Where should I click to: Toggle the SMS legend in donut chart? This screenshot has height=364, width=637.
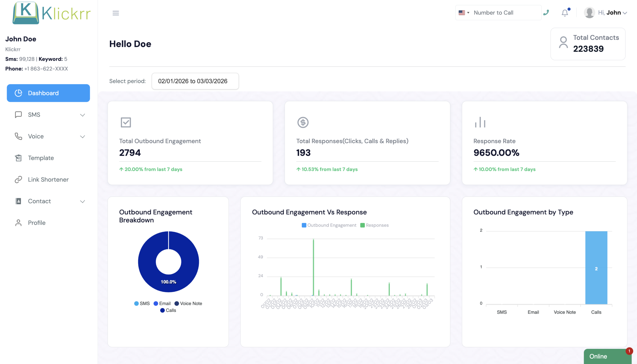pyautogui.click(x=142, y=303)
